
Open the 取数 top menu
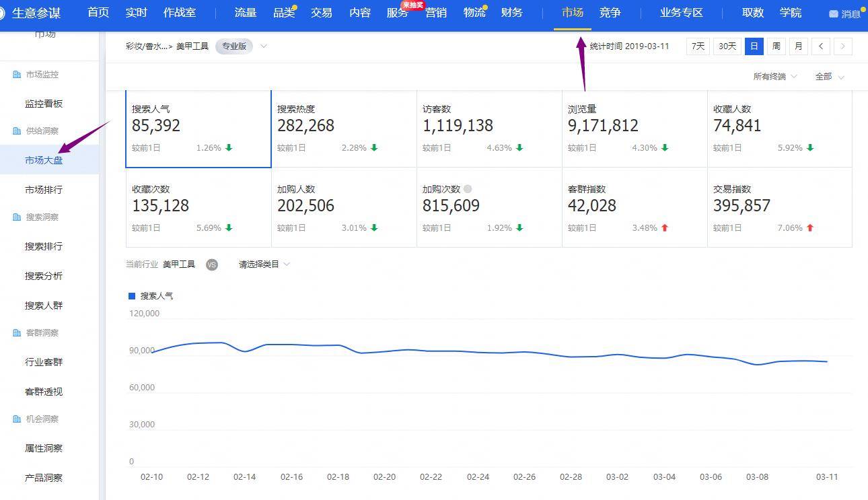pos(753,13)
